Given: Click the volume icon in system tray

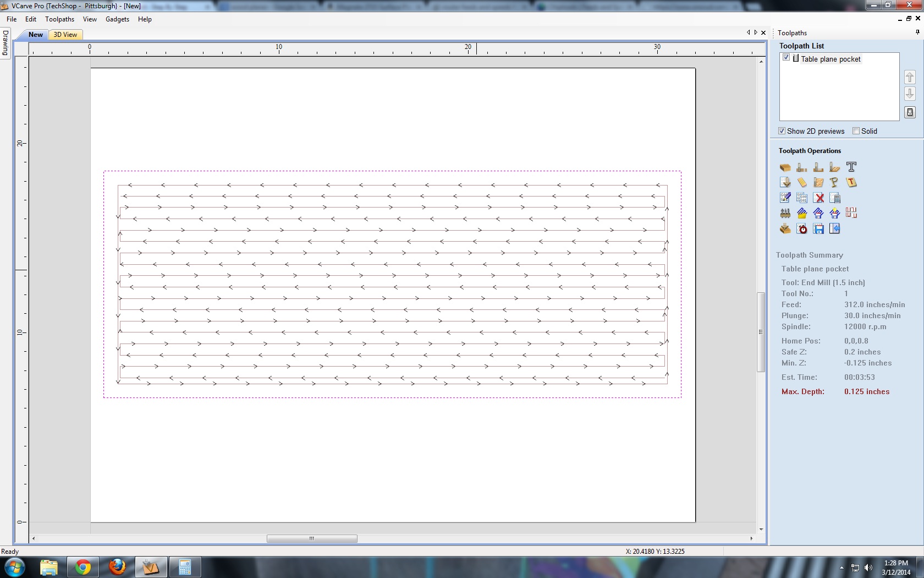Looking at the screenshot, I should (x=868, y=568).
